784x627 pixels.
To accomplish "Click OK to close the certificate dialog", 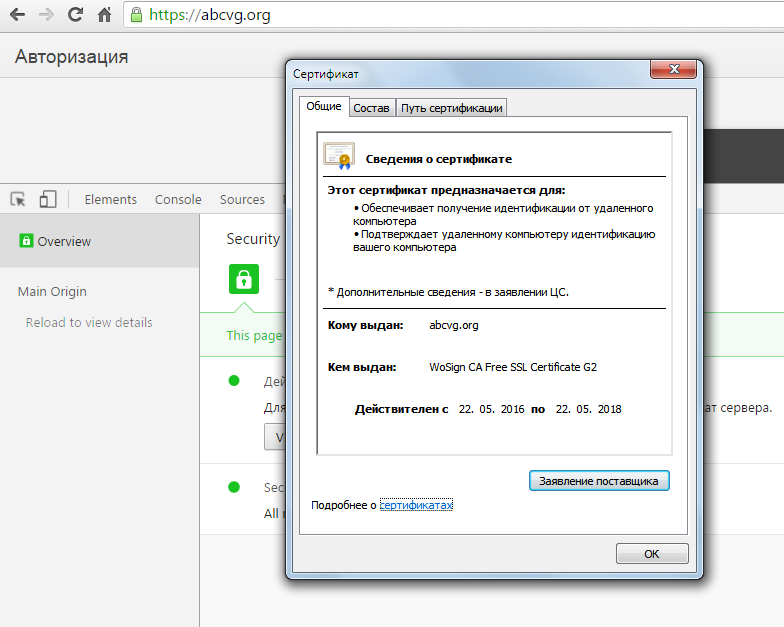I will click(651, 553).
